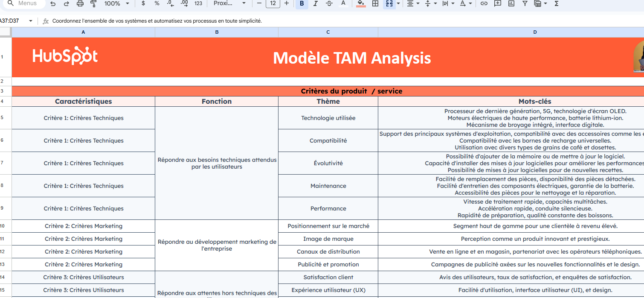Select the 'Caractéristiques' column heading cell
The height and width of the screenshot is (298, 644).
tap(83, 101)
